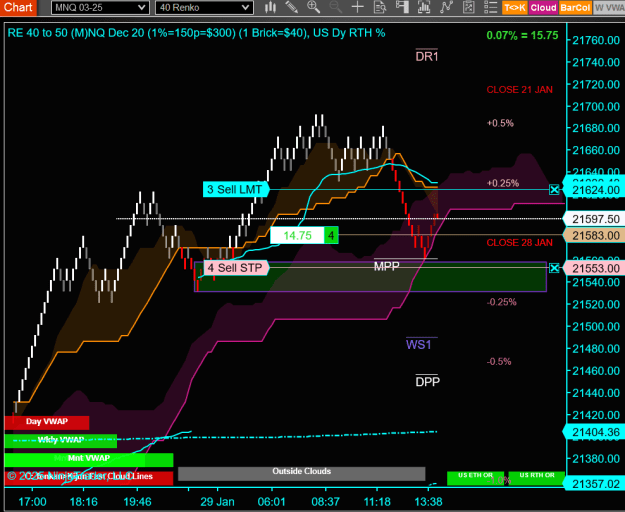
Task: Open the Indicators line-graph icon
Action: 446,7
